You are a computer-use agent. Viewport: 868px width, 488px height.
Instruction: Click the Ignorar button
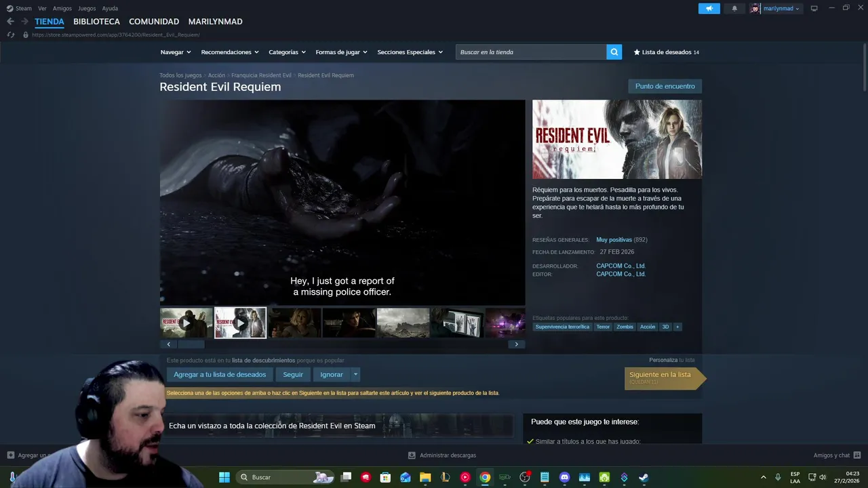pyautogui.click(x=332, y=374)
